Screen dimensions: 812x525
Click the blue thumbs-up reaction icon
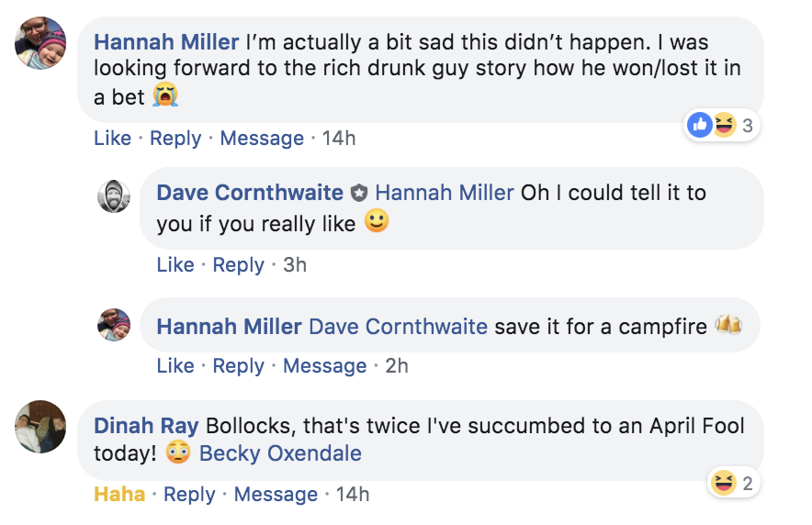pyautogui.click(x=700, y=126)
